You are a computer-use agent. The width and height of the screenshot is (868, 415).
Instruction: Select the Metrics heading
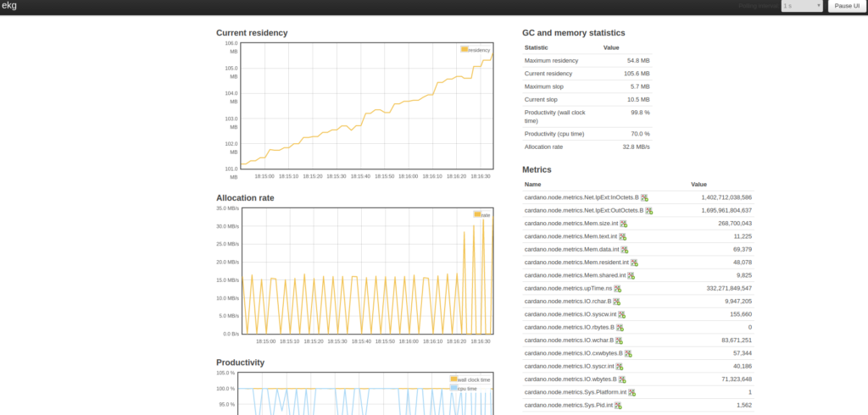(537, 169)
